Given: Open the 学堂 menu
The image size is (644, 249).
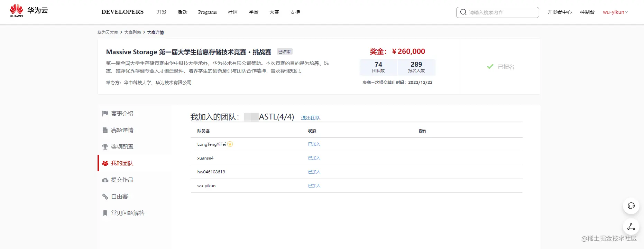Looking at the screenshot, I should (x=254, y=12).
